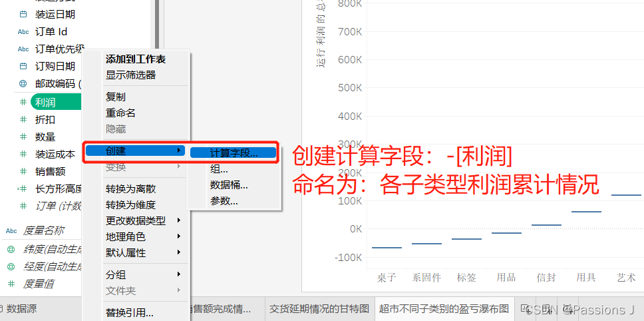Click the 艺术 axis label
The height and width of the screenshot is (321, 644).
(626, 278)
